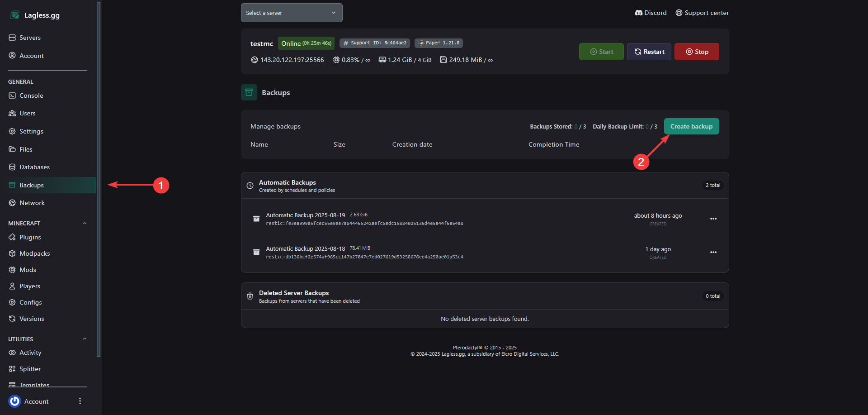Open the Plugins sidebar page
Image resolution: width=868 pixels, height=415 pixels.
pyautogui.click(x=30, y=237)
